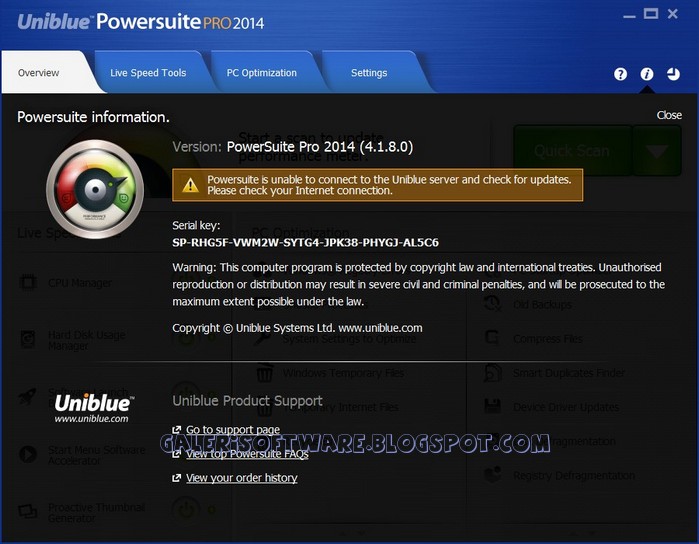Open the Overview tab

coord(38,73)
